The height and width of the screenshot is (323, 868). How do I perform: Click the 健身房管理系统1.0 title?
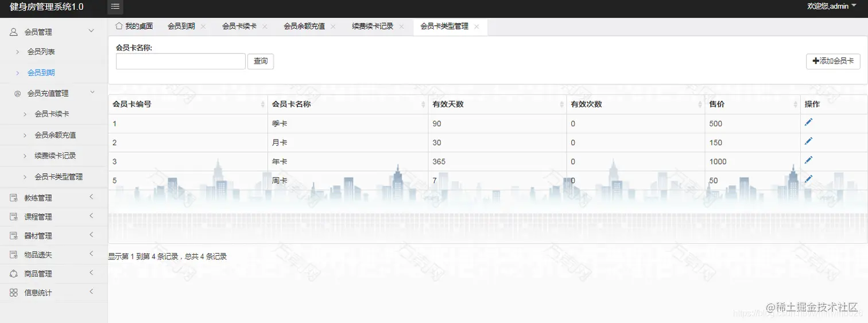pyautogui.click(x=46, y=7)
